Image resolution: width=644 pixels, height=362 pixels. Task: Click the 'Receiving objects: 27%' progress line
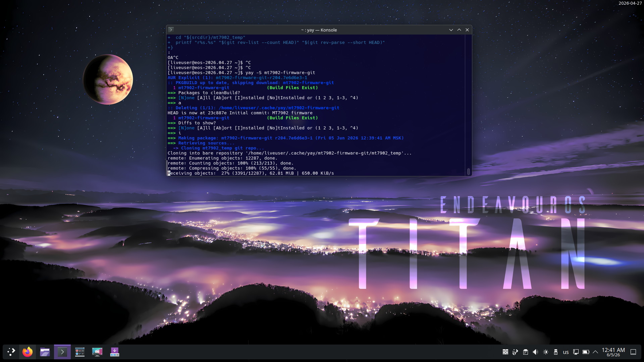coord(251,173)
